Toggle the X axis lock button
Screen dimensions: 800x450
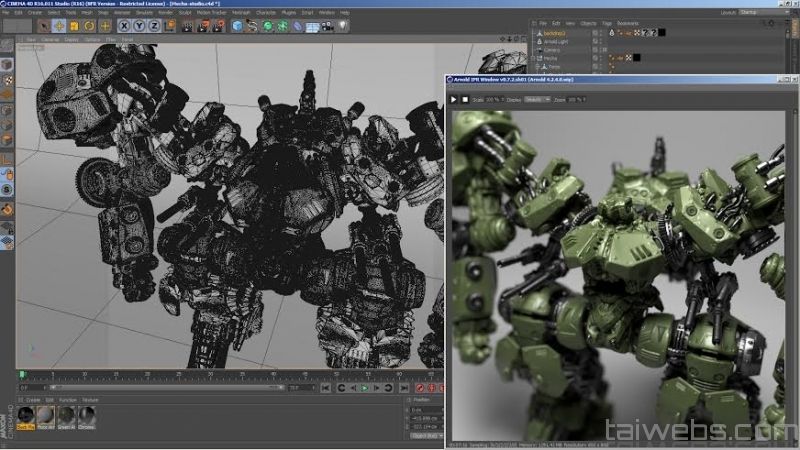(124, 25)
